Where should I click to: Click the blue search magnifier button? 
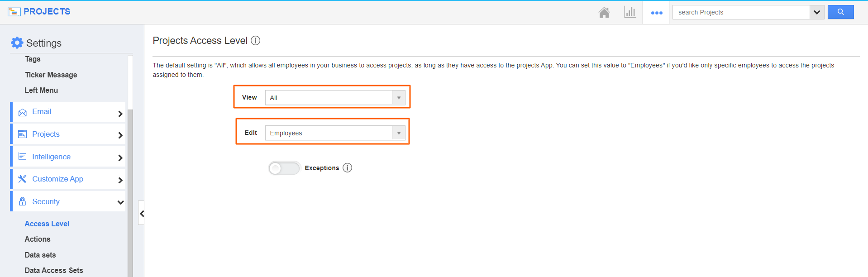(x=840, y=12)
